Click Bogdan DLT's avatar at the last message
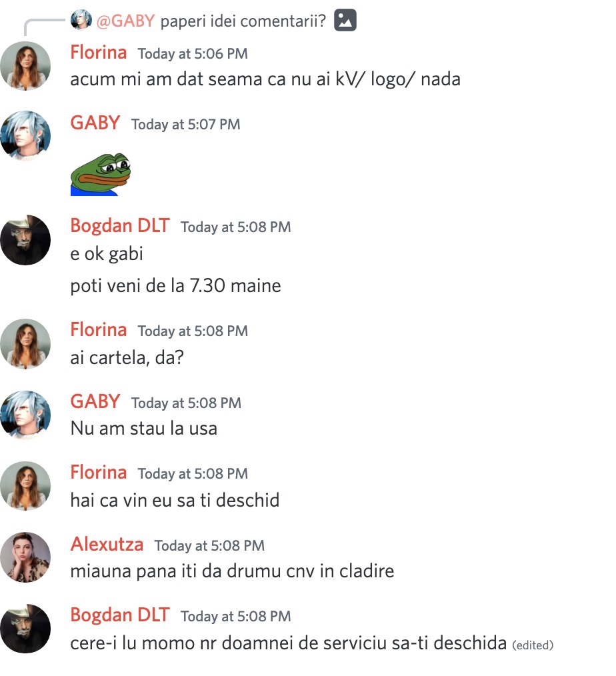The image size is (616, 676). (25, 629)
